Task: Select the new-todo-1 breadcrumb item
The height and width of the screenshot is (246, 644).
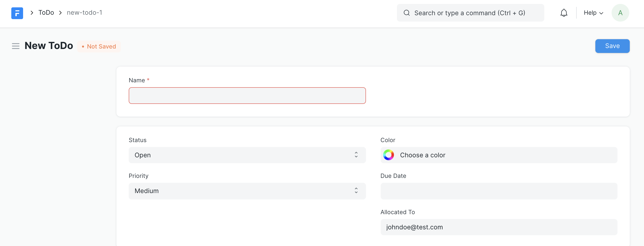Action: [84, 13]
